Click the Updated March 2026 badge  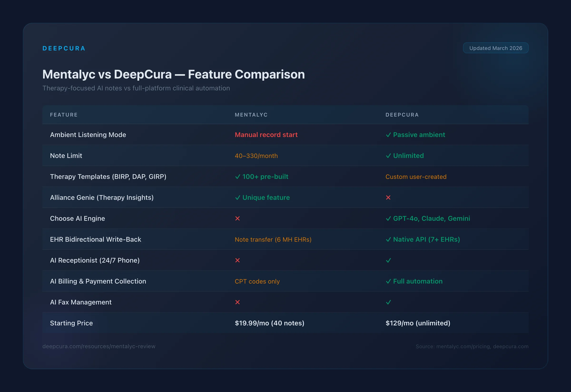[496, 48]
